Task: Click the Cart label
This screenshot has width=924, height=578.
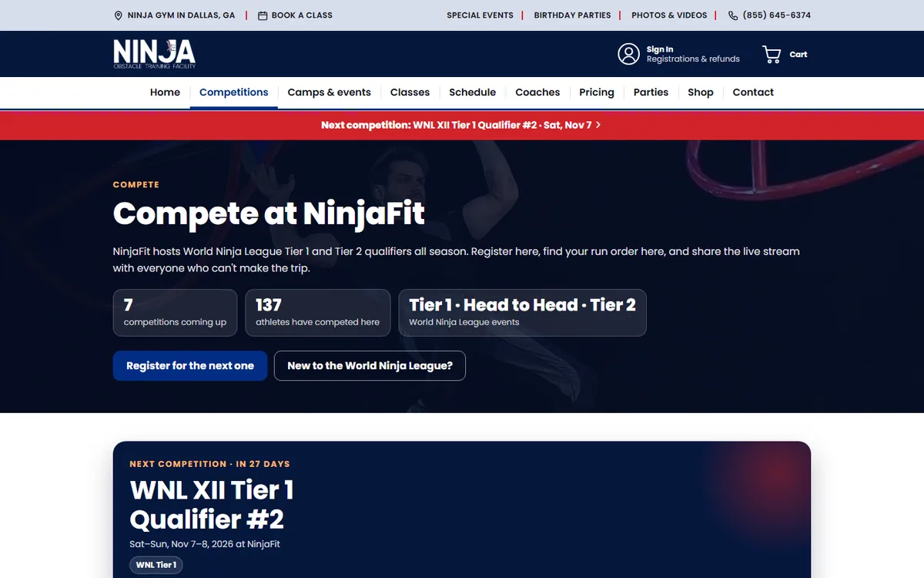Action: (798, 54)
